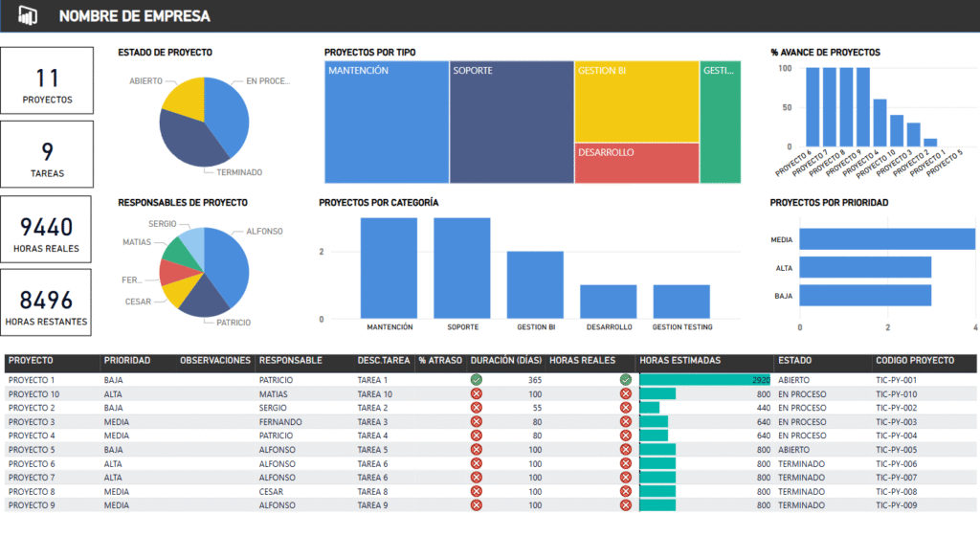Viewport: 980px width, 559px height.
Task: Select the MANTENCIÓN block in Proyectos por Tipo
Action: point(385,120)
